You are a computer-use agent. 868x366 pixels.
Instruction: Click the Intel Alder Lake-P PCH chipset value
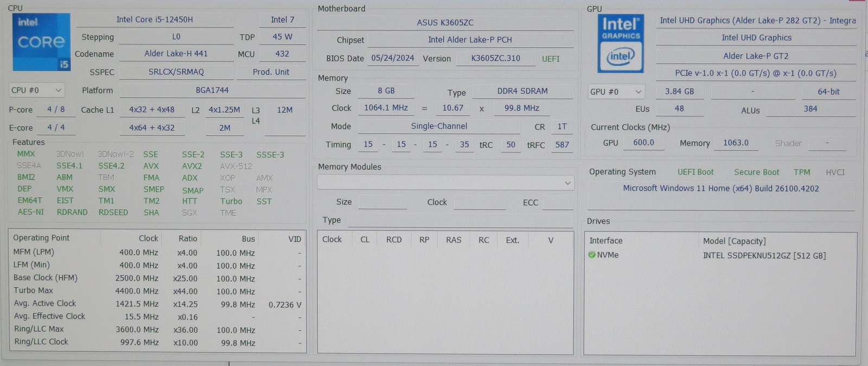(x=470, y=40)
